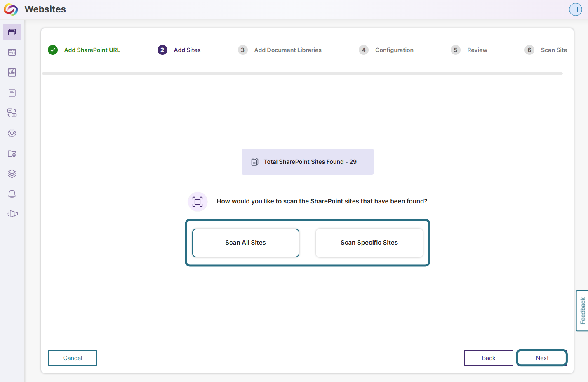Image resolution: width=588 pixels, height=382 pixels.
Task: Click the step 6 number circle
Action: tap(529, 50)
